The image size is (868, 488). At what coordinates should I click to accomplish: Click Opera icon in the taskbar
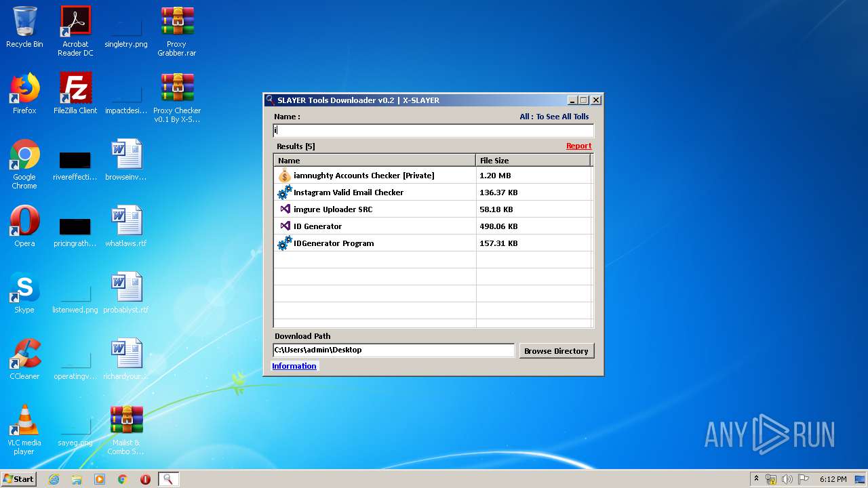point(145,479)
